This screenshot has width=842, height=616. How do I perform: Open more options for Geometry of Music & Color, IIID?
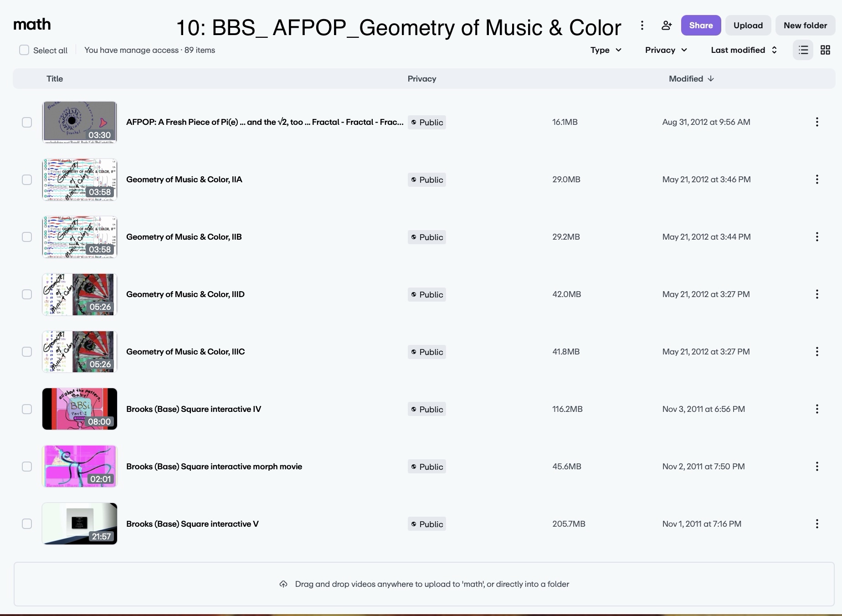817,294
